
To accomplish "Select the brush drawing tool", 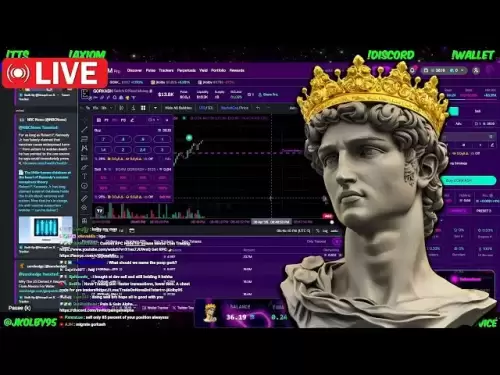I will point(85,167).
